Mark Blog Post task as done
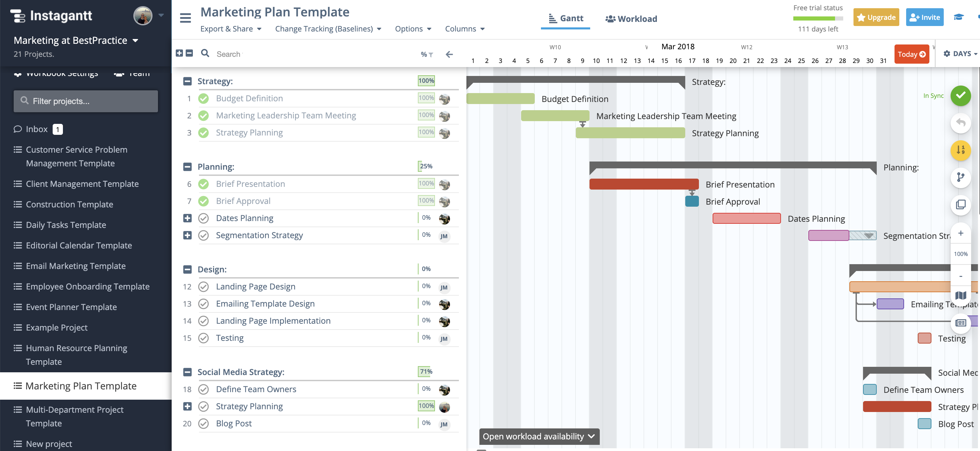The image size is (980, 451). [x=203, y=424]
